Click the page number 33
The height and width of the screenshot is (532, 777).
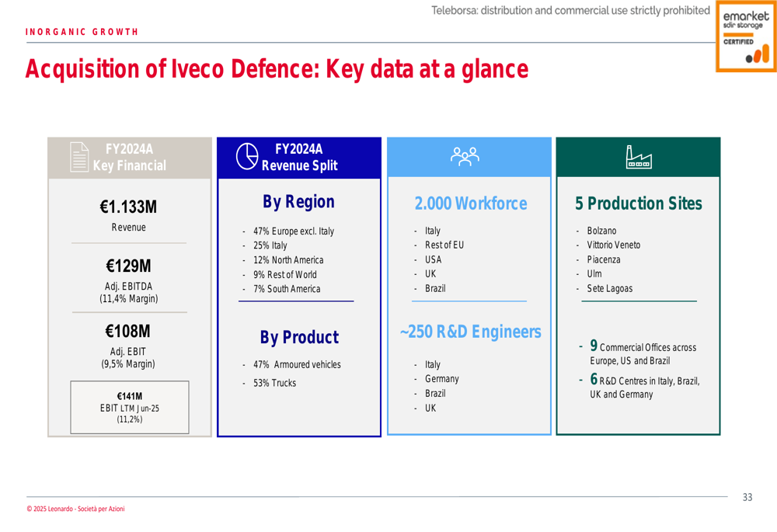(747, 497)
